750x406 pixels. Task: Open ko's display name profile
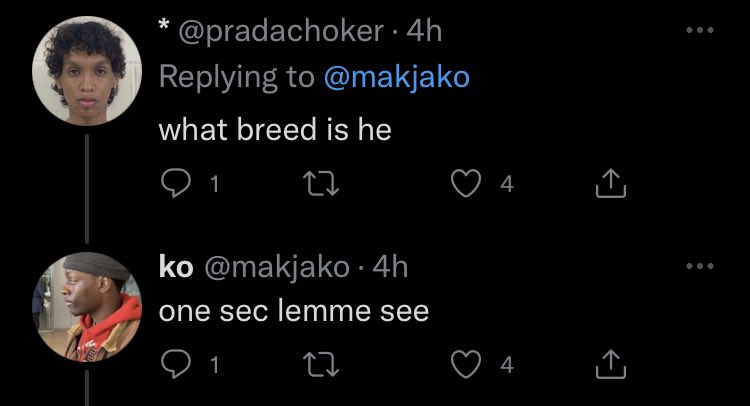pyautogui.click(x=177, y=267)
